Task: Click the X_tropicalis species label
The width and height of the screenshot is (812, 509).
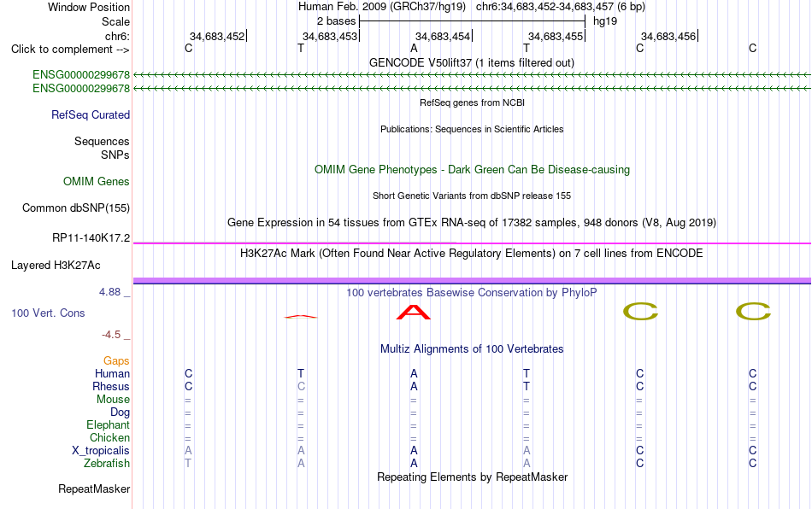Action: point(101,451)
